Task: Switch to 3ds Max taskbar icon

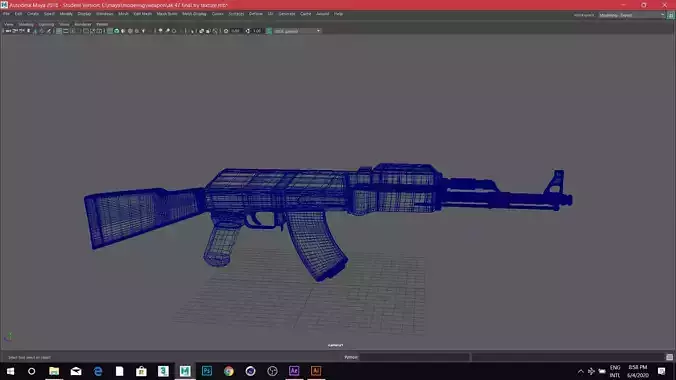Action: click(x=163, y=371)
